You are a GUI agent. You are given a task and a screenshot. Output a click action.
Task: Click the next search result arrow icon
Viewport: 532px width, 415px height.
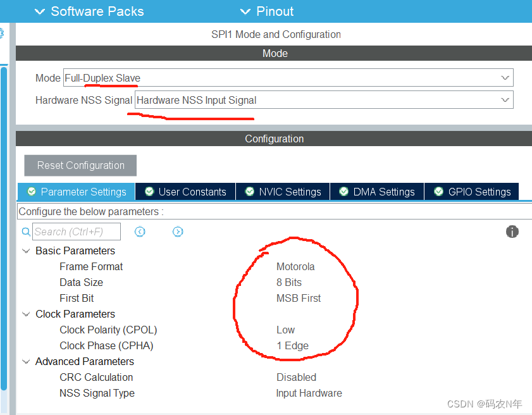(178, 232)
